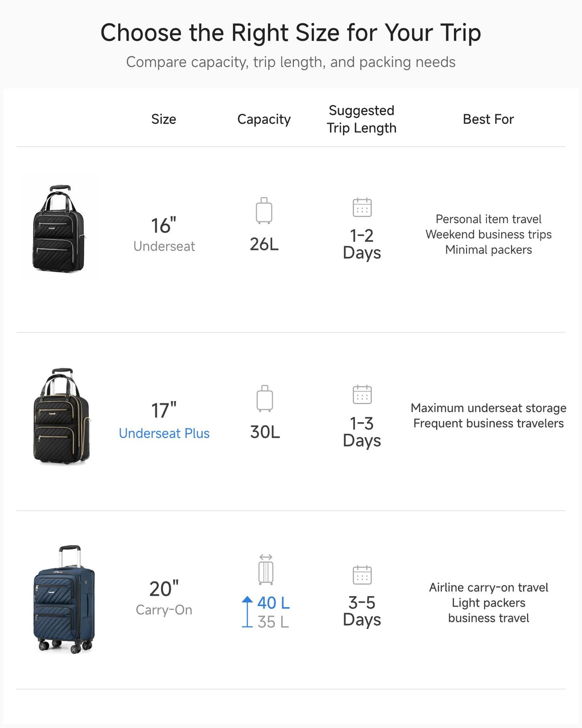Click the 40 L expanded capacity text

273,603
